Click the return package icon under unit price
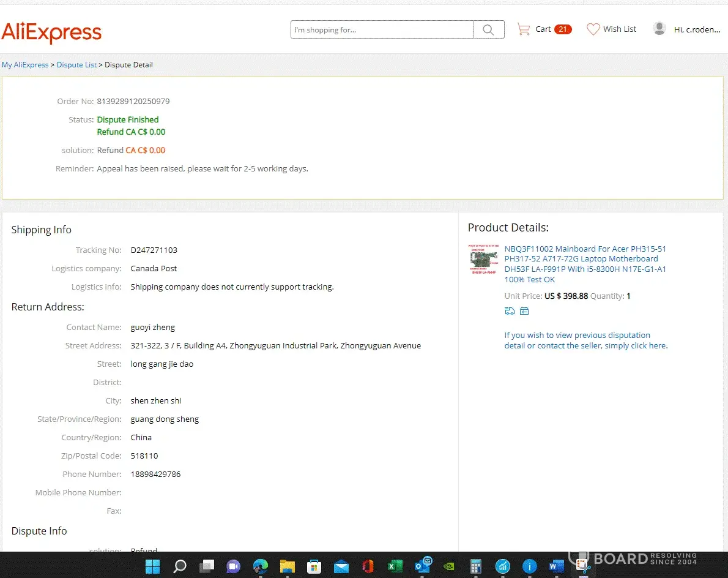 pos(524,311)
